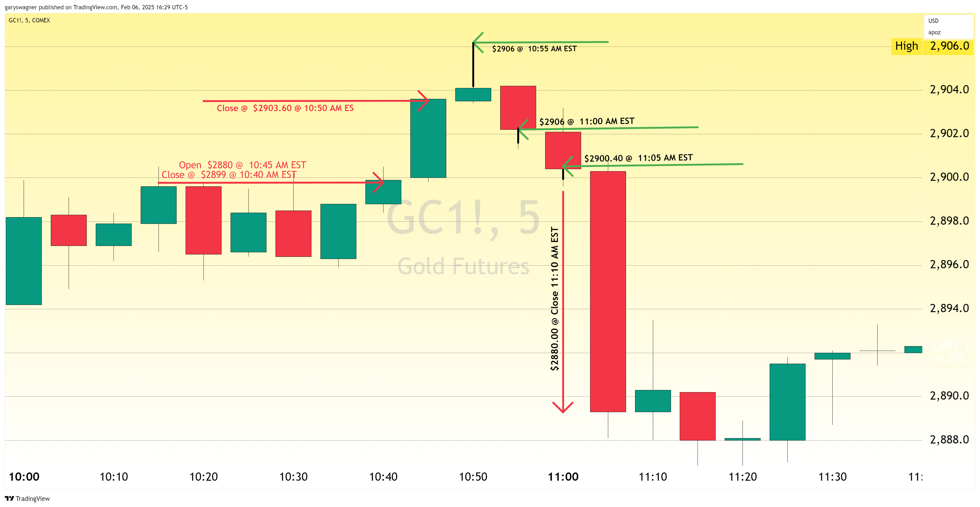
Task: Click the yellow High price tag
Action: pyautogui.click(x=906, y=46)
